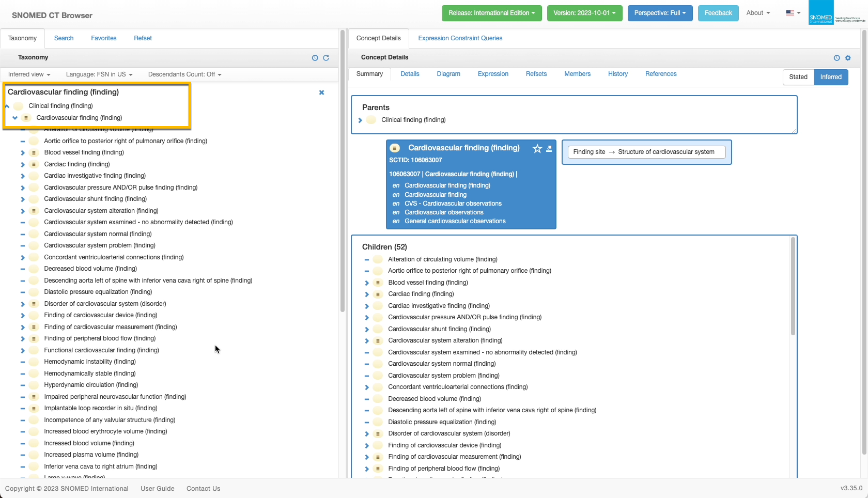The height and width of the screenshot is (498, 868).
Task: Add Cardiovascular finding to favorites star
Action: tap(537, 149)
